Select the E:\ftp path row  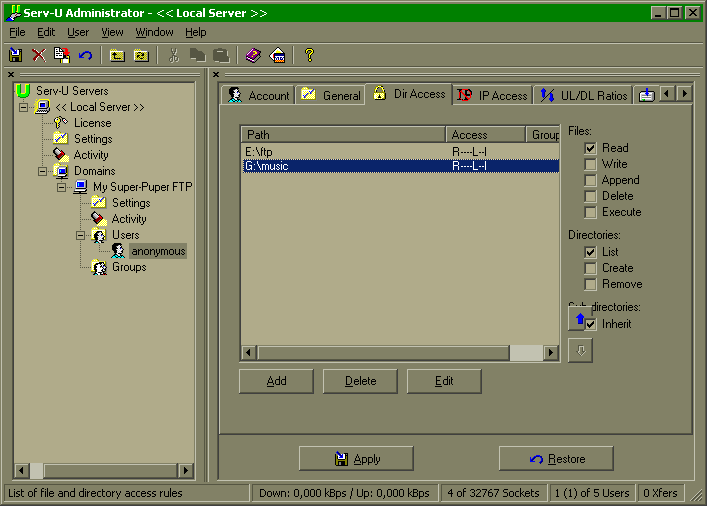(x=400, y=152)
